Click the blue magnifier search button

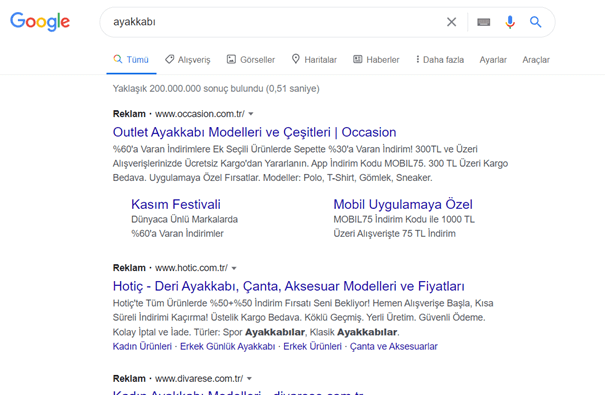coord(536,22)
